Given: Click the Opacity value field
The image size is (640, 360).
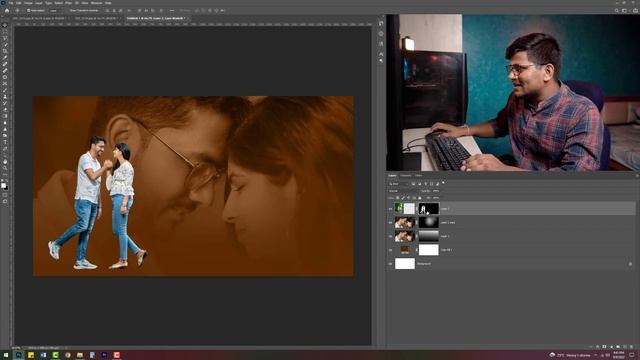Looking at the screenshot, I should [436, 191].
